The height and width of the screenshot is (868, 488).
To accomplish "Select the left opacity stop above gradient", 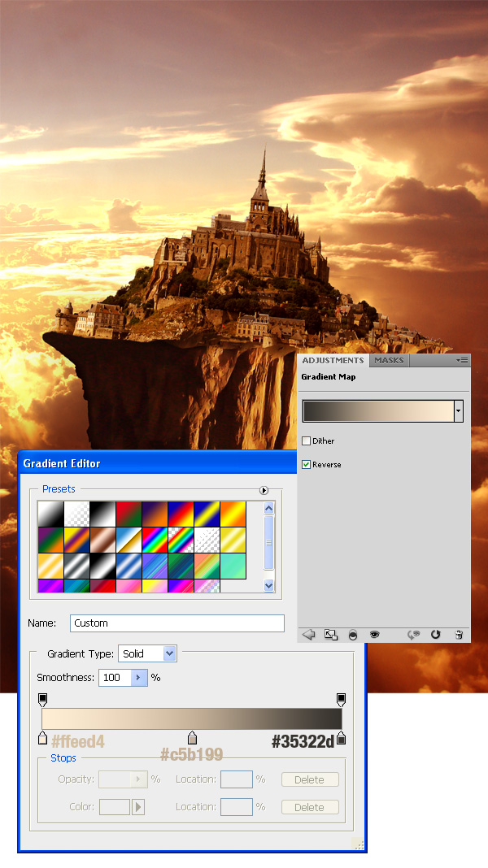I will pos(42,700).
